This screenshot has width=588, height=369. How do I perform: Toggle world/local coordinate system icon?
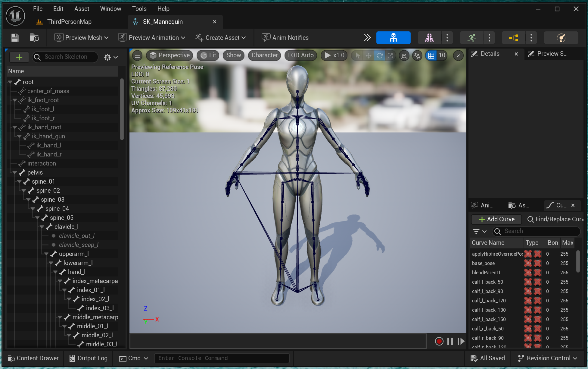[404, 55]
